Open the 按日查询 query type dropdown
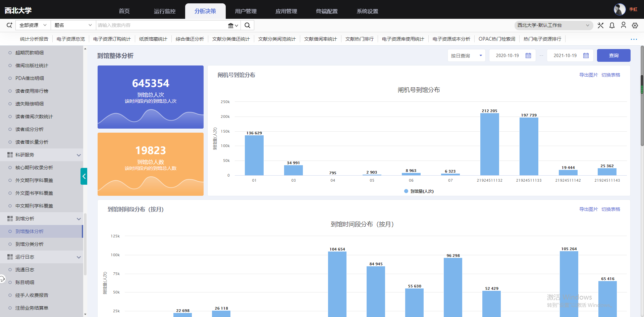Screen dimensions: 644x317 [x=466, y=56]
